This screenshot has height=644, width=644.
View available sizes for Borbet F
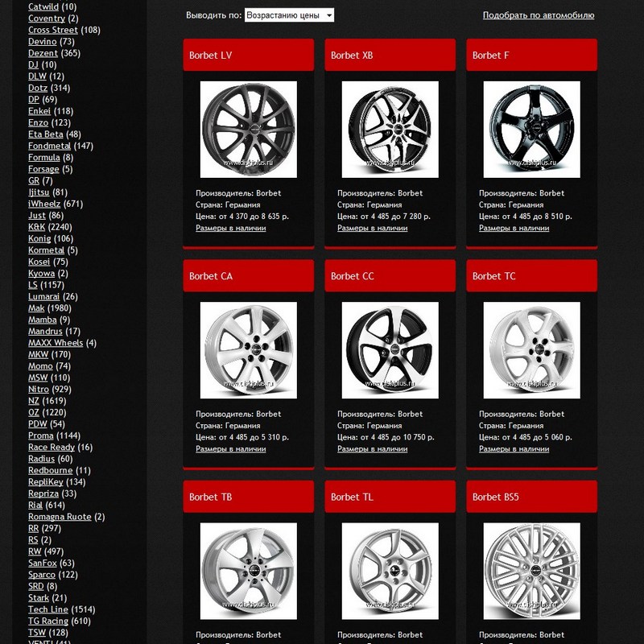[x=514, y=228]
